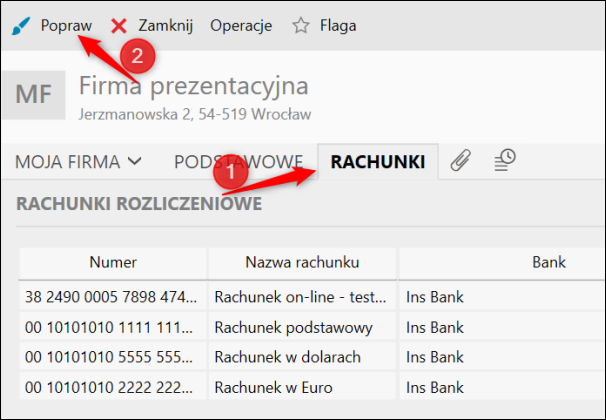This screenshot has width=606, height=420.
Task: Sort by the Numer column header
Action: tap(113, 262)
